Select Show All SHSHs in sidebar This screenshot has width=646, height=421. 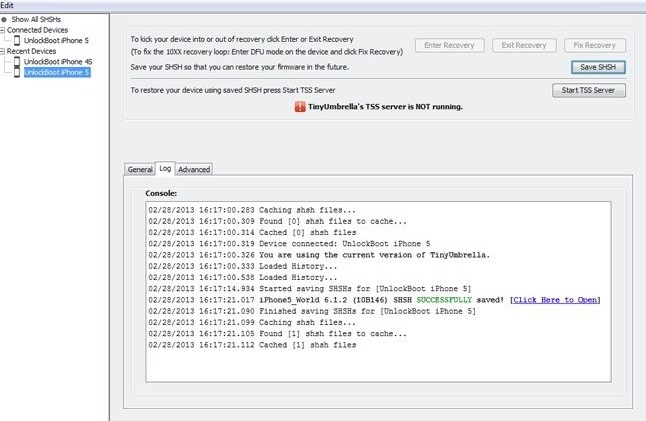tap(35, 19)
